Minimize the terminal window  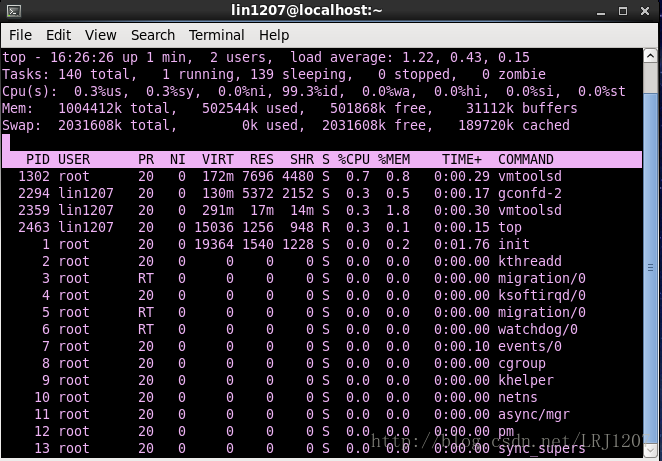point(601,11)
